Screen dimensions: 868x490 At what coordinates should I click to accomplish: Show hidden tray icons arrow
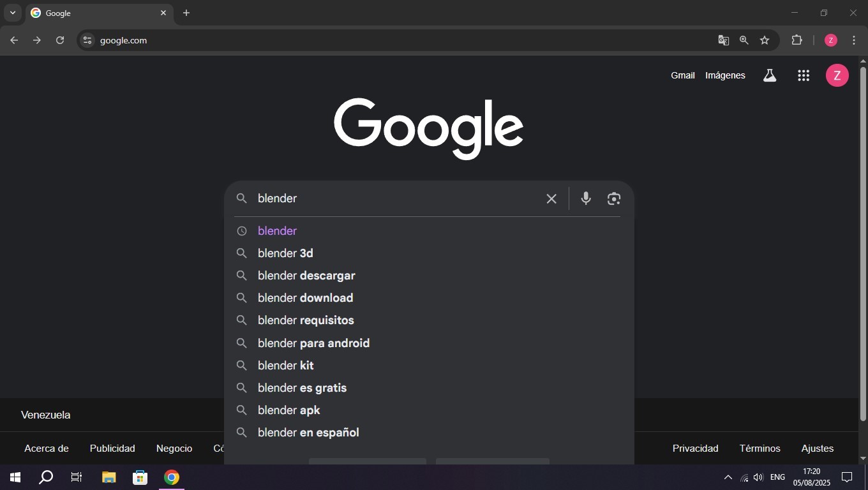pyautogui.click(x=728, y=477)
